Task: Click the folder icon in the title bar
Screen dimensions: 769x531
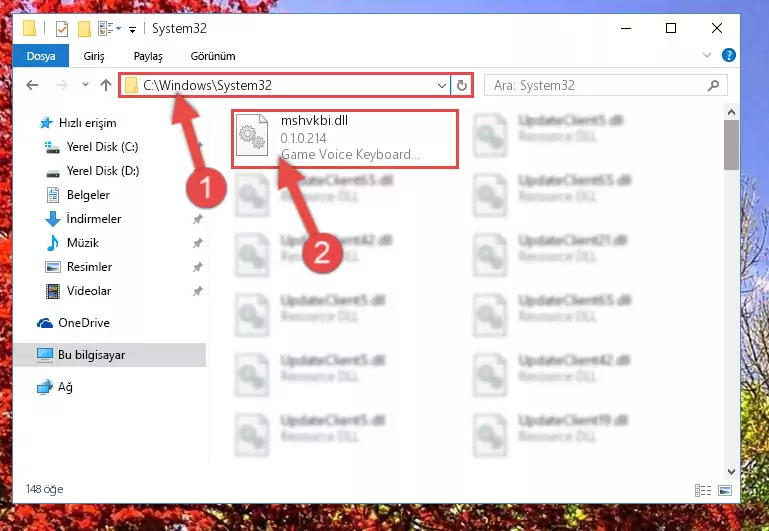Action: click(29, 28)
